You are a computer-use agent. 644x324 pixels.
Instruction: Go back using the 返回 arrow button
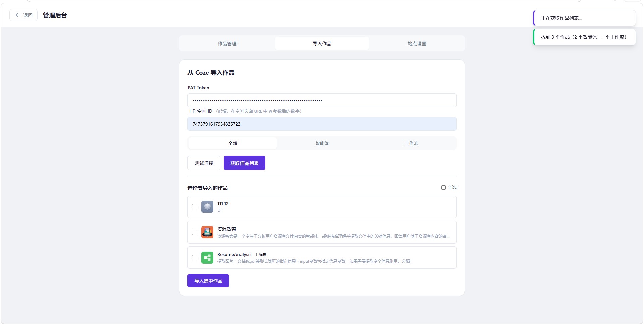[x=23, y=15]
